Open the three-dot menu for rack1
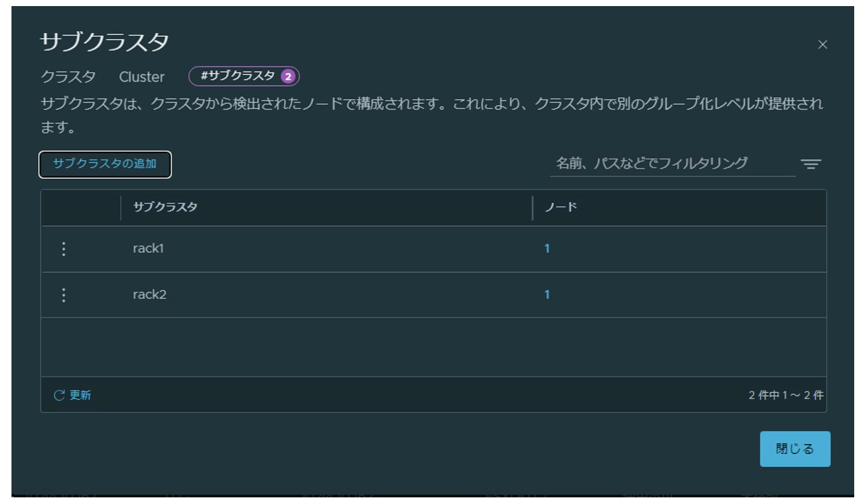The width and height of the screenshot is (865, 504). [64, 249]
